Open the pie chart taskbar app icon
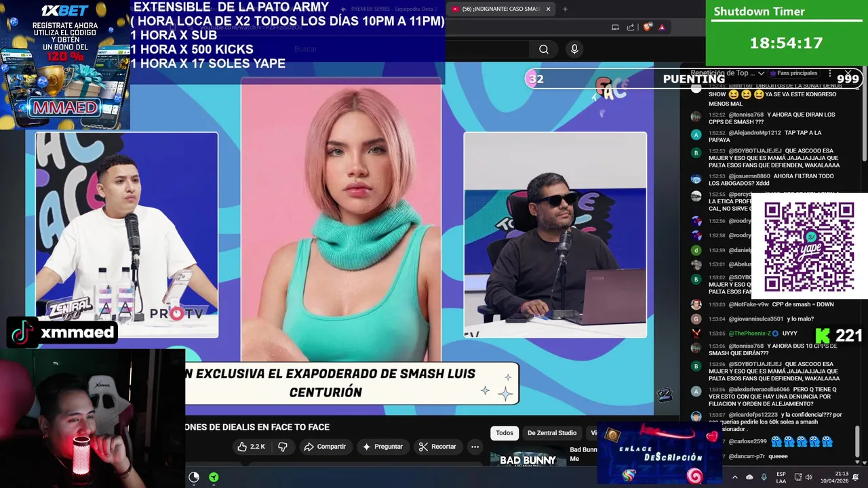The height and width of the screenshot is (488, 868). click(194, 477)
